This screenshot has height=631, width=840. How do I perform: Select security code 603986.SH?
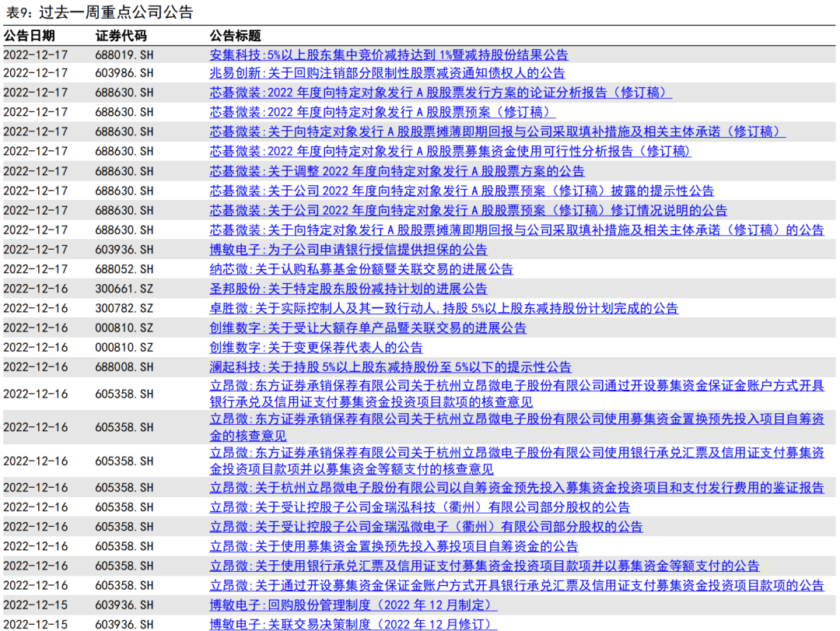point(124,73)
